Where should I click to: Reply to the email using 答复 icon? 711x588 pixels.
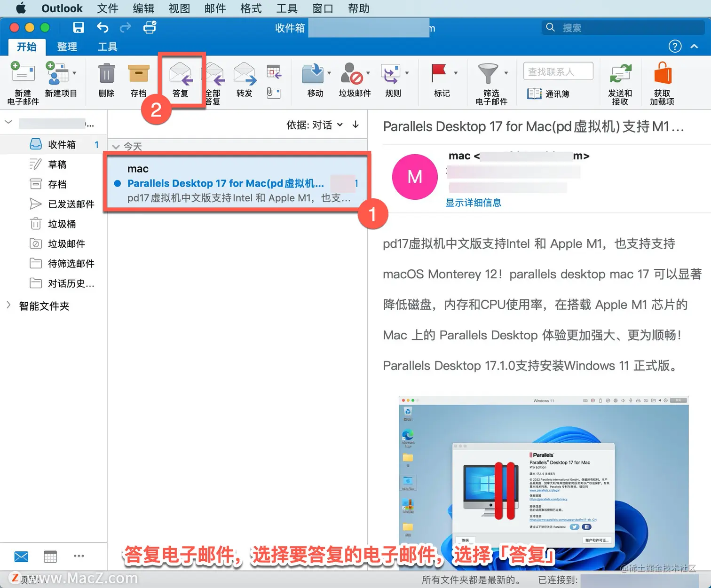tap(181, 73)
